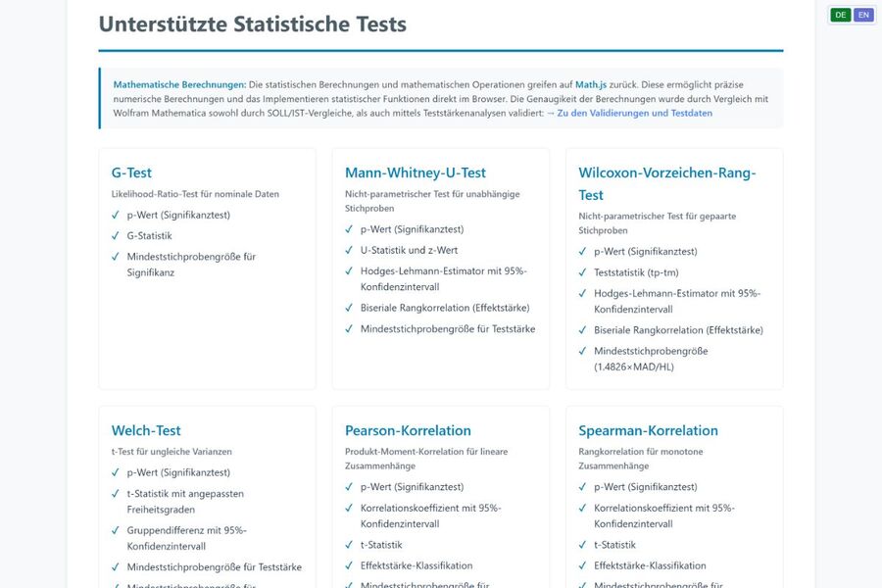The image size is (882, 588).
Task: Select the Mann-Whitney-U-Test card heading
Action: pyautogui.click(x=416, y=172)
